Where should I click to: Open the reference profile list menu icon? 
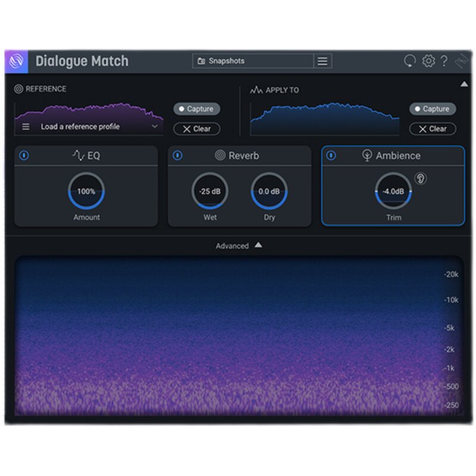point(26,127)
